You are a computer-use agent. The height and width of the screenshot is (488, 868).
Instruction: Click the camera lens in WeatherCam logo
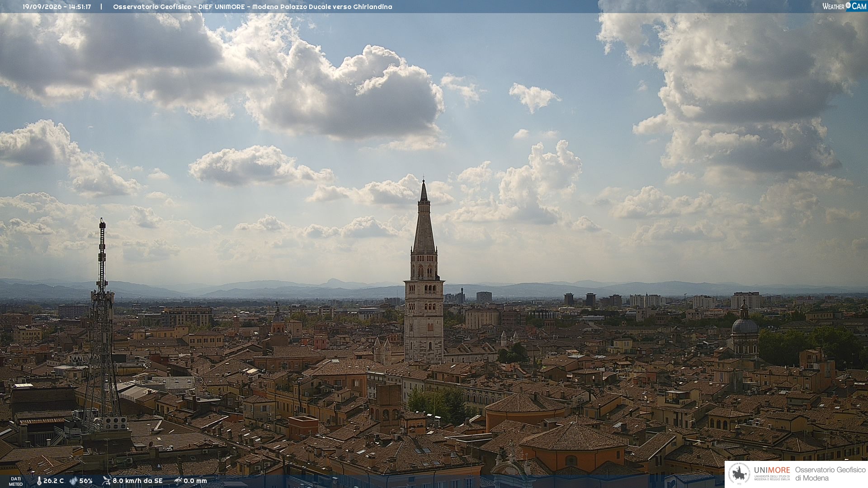pos(848,6)
